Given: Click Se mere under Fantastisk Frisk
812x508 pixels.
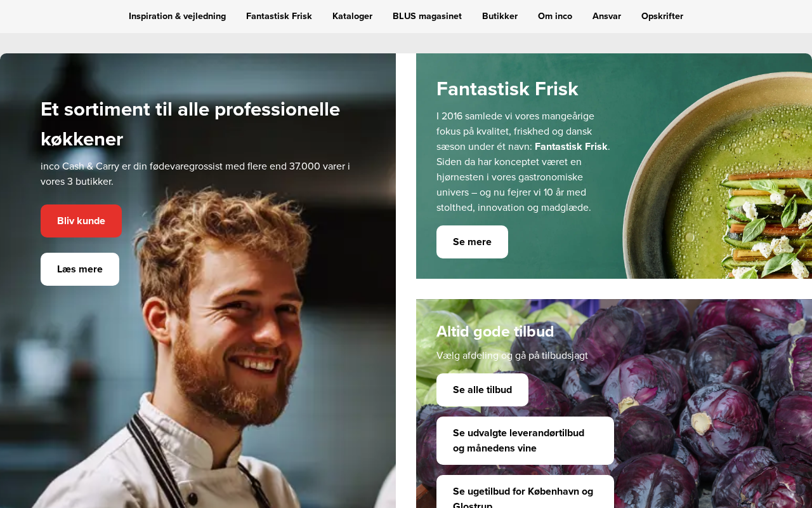Looking at the screenshot, I should point(472,242).
